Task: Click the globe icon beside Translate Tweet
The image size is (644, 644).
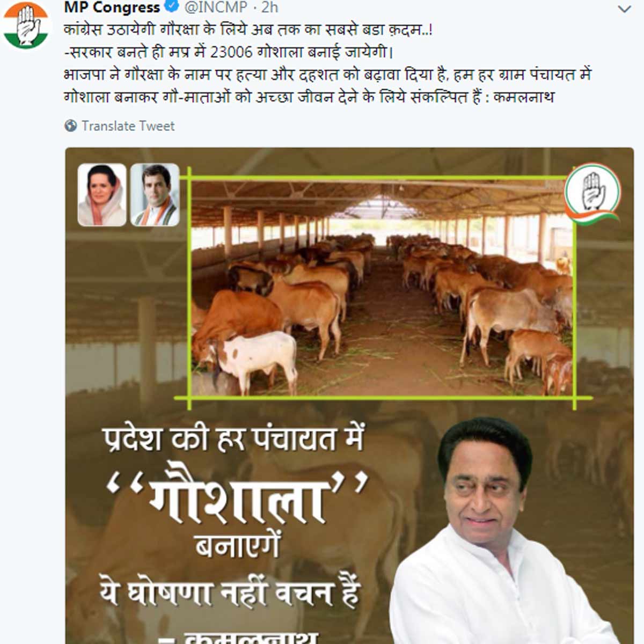Action: click(71, 126)
